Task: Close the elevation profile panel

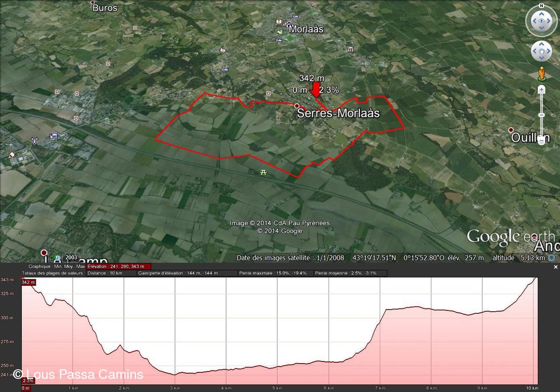Action: pyautogui.click(x=556, y=267)
